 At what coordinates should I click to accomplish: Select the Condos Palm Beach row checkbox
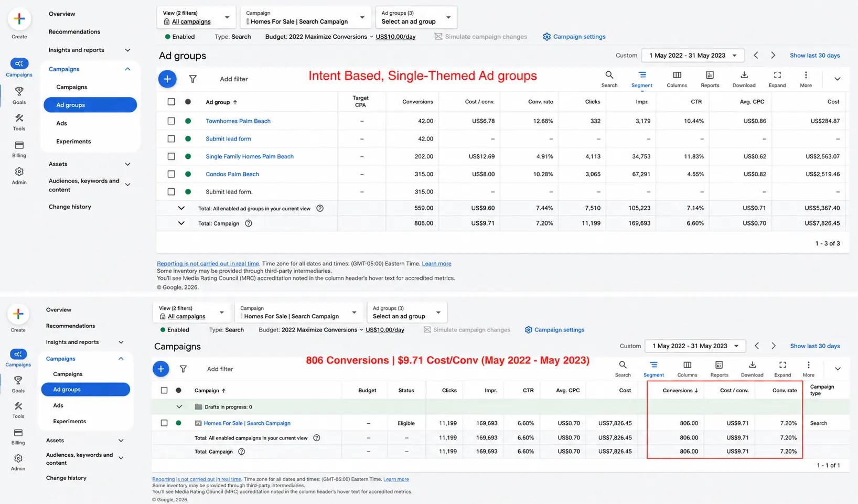(x=171, y=174)
